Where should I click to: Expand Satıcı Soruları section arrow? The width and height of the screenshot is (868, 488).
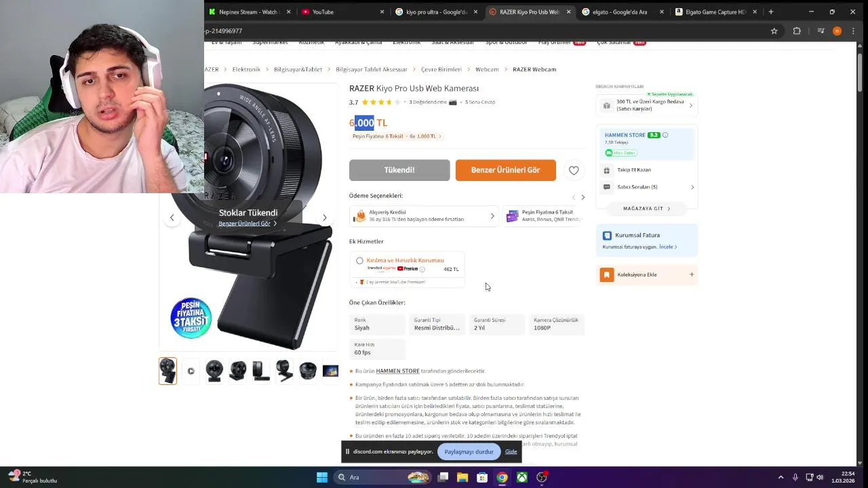point(692,187)
